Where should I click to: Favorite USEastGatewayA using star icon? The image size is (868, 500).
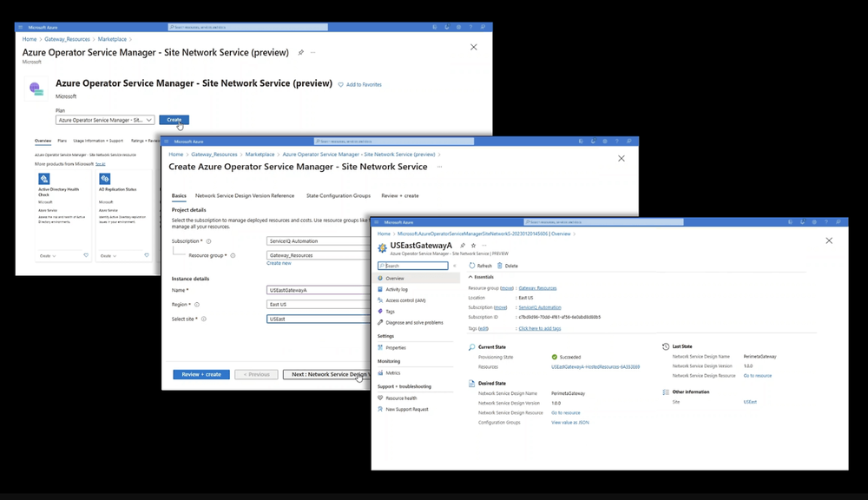point(473,246)
